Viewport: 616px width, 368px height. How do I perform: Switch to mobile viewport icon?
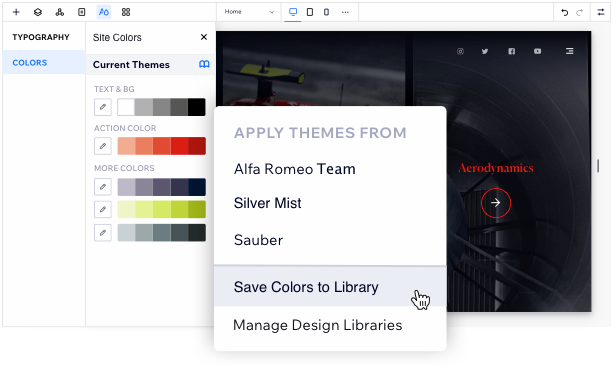(326, 12)
